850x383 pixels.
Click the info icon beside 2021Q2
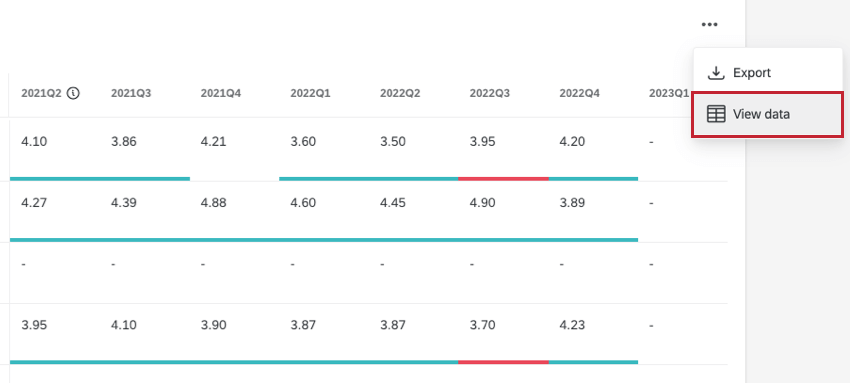73,93
